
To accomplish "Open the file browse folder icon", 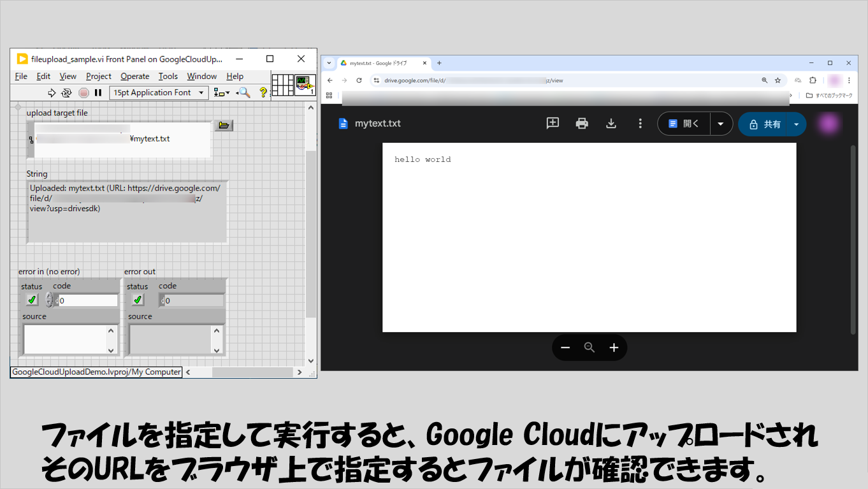I will 223,126.
